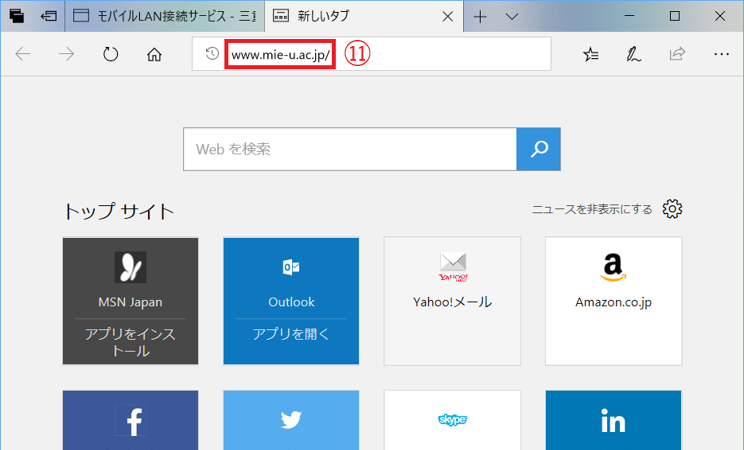Open the add notes pen icon

[x=633, y=54]
